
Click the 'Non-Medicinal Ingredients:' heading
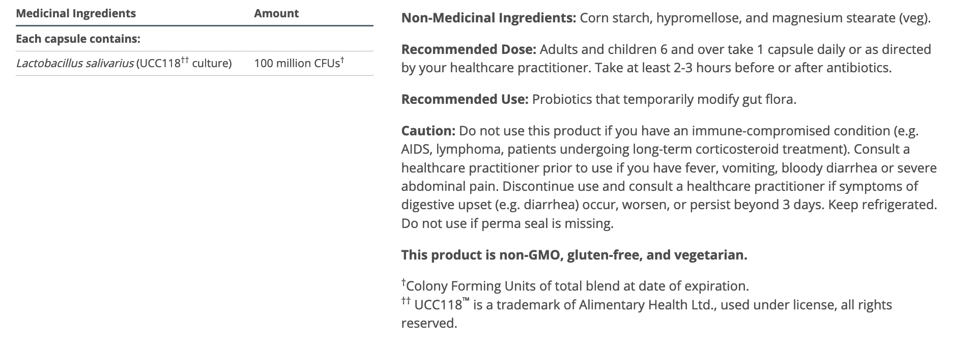tap(488, 18)
